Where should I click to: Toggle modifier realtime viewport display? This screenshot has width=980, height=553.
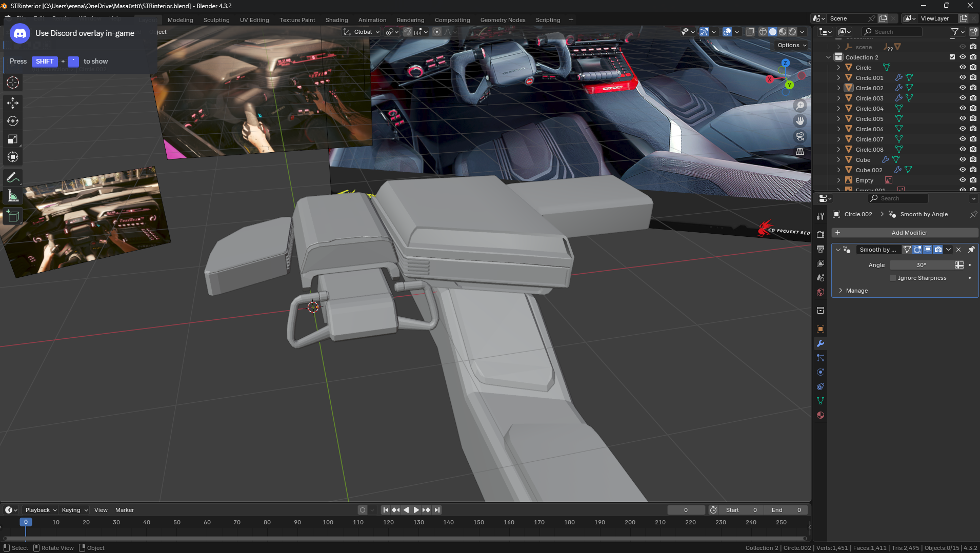[x=928, y=250]
